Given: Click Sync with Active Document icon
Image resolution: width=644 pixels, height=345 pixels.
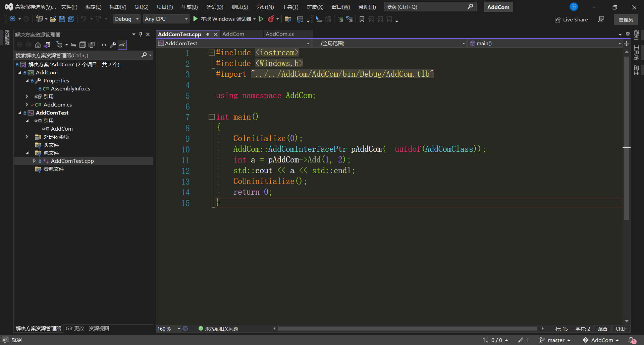Looking at the screenshot, I should [x=73, y=45].
